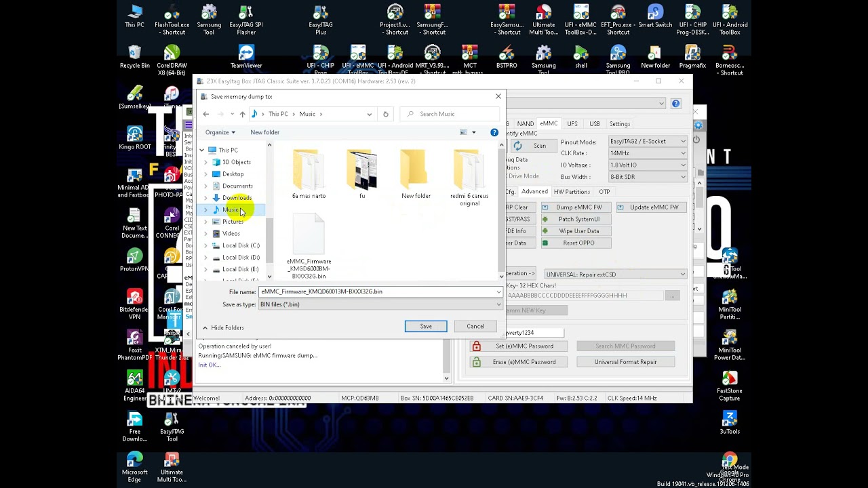
Task: Open '6a mas narto' folder
Action: [309, 175]
